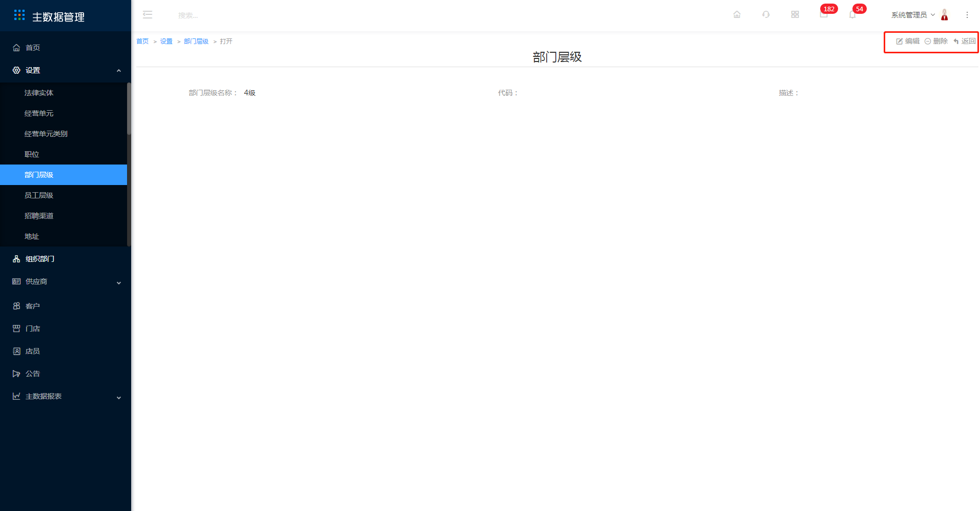Select 招聘渠道 in sidebar

[64, 216]
